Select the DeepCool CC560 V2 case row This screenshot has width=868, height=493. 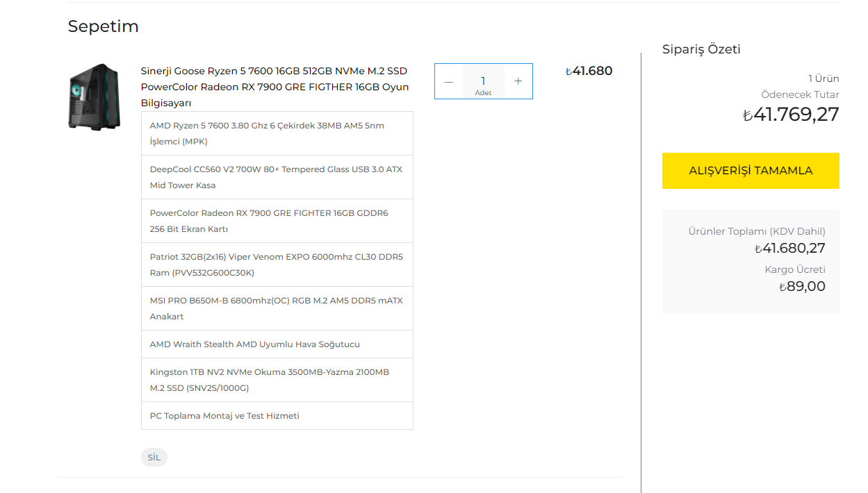point(277,177)
